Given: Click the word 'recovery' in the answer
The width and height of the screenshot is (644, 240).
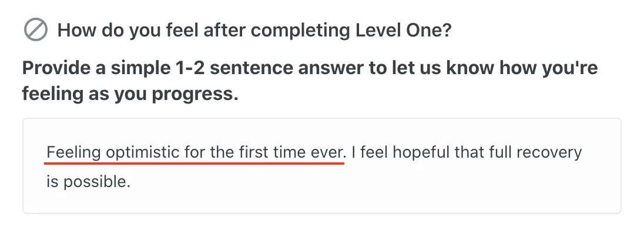Looking at the screenshot, I should pyautogui.click(x=549, y=153).
